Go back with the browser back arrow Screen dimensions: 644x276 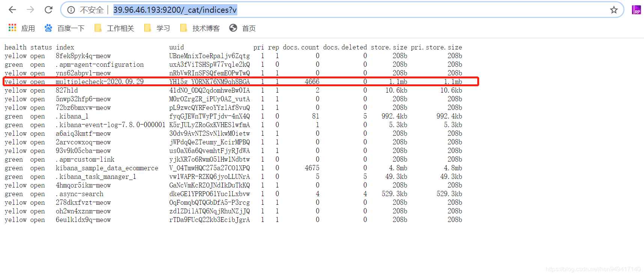[12, 10]
